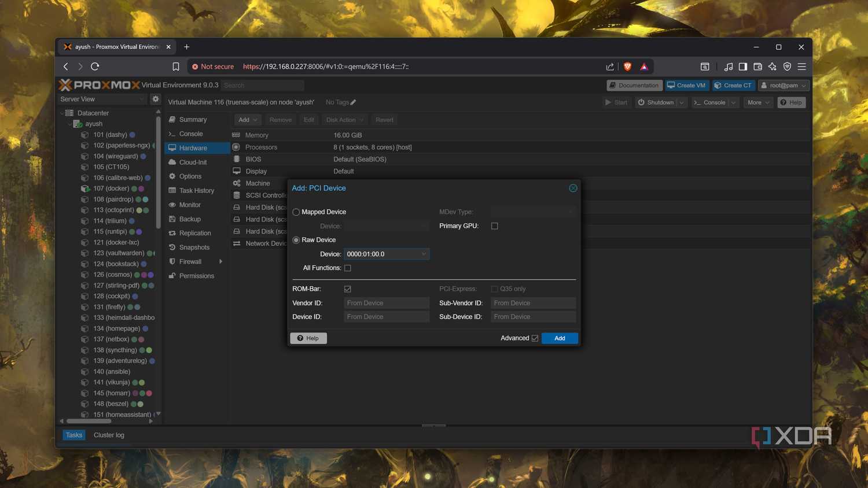Click the Proxmox Search field
868x488 pixels.
(x=263, y=86)
